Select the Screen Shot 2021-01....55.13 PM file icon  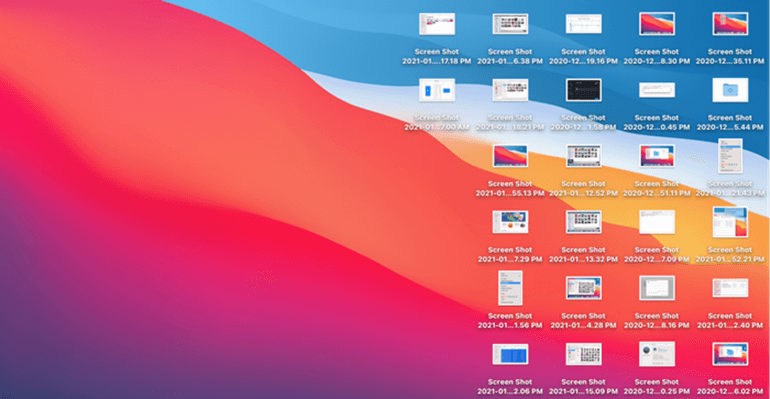click(x=510, y=156)
